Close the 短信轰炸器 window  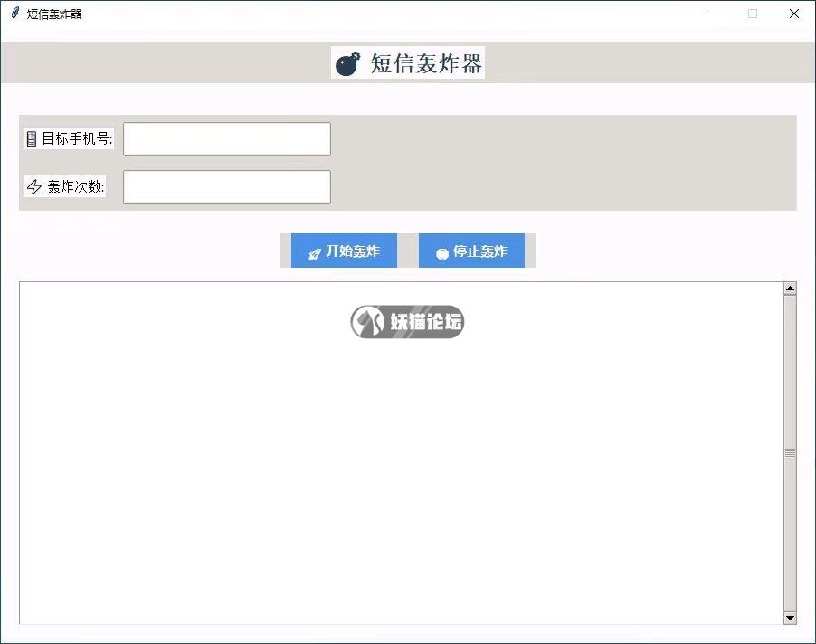794,14
